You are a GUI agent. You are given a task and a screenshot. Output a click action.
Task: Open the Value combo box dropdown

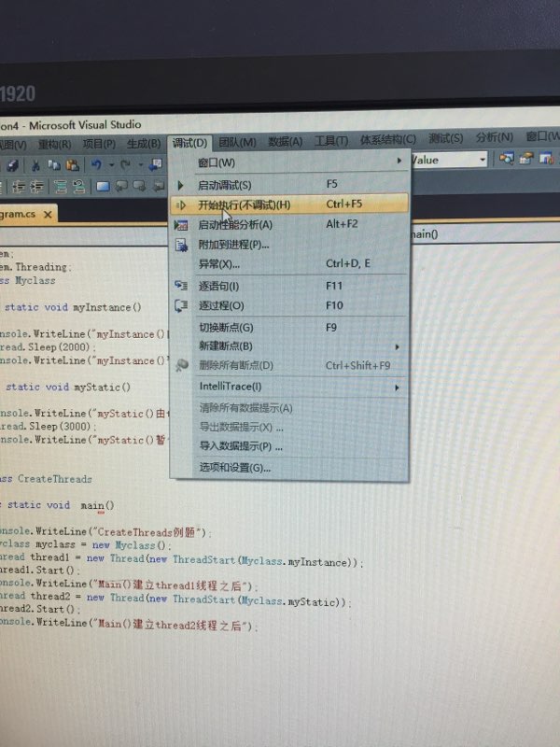(483, 160)
